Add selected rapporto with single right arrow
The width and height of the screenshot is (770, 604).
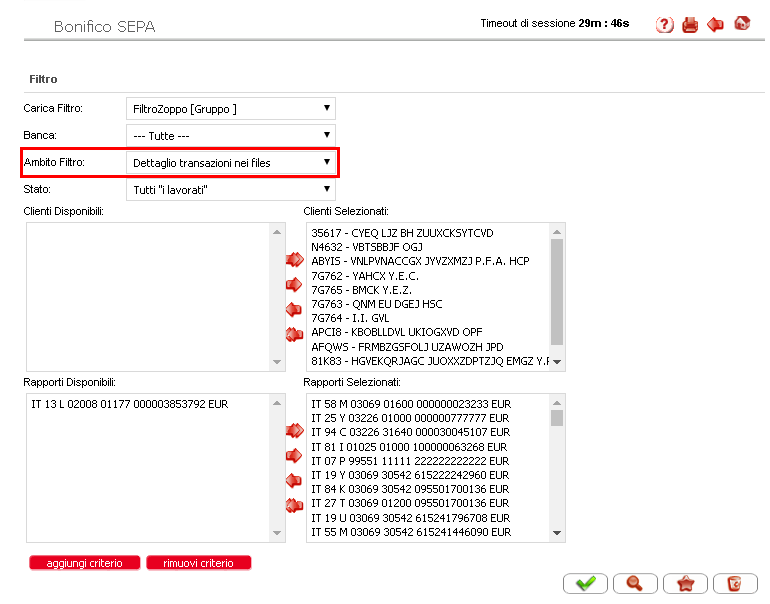[x=294, y=455]
